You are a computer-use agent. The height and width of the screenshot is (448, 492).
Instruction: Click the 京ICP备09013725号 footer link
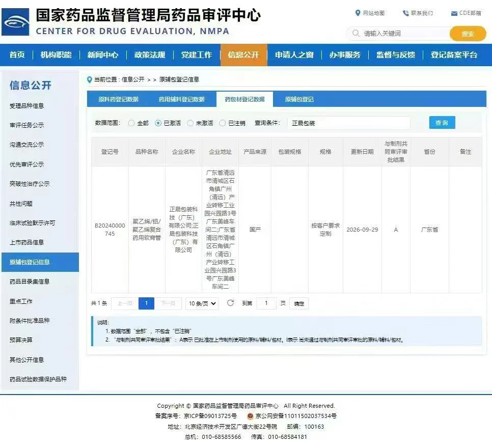point(210,416)
